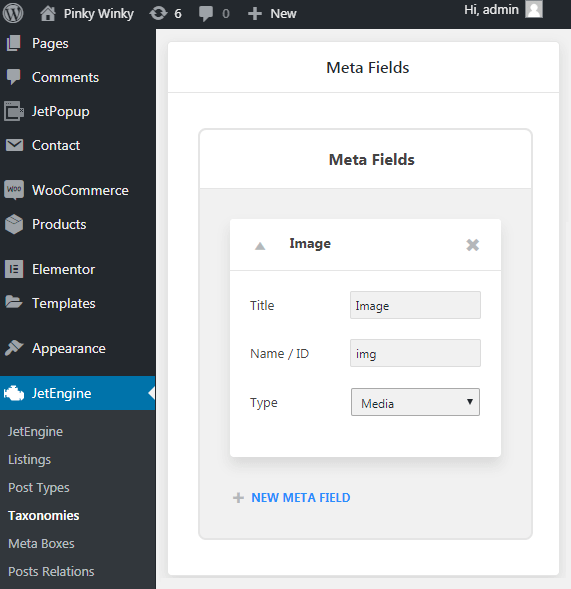
Task: Go to Post Types submenu
Action: point(39,488)
